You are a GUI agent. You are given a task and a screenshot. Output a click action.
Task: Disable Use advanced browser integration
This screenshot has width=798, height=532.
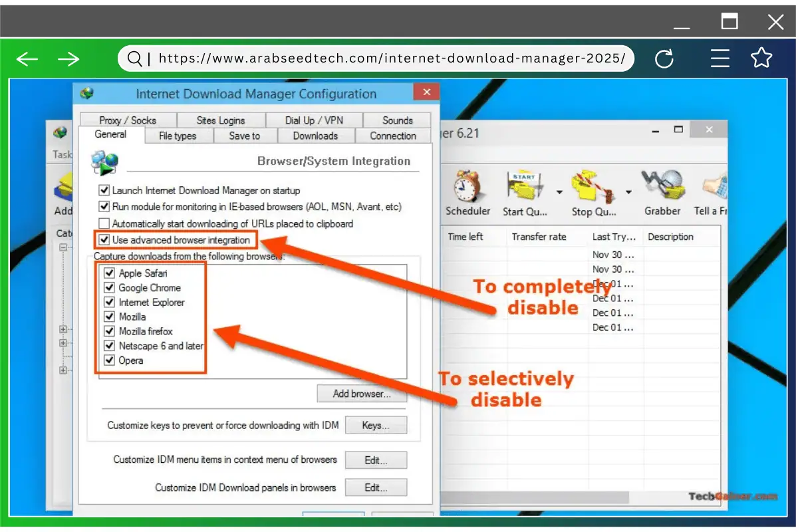(104, 240)
